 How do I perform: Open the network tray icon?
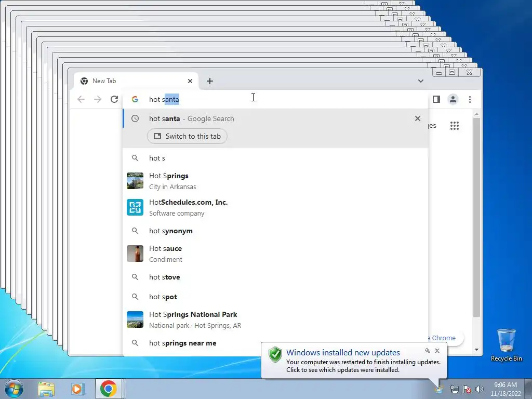[x=454, y=390]
